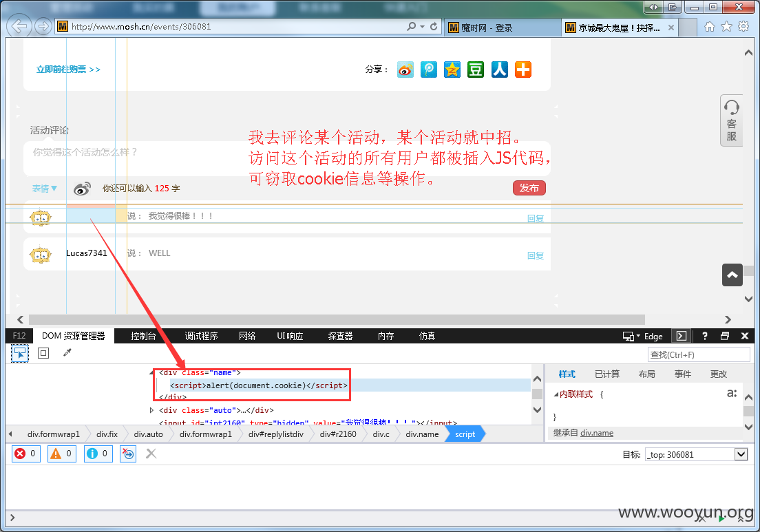Collapse the div class="name" node
760x532 pixels.
pos(151,372)
